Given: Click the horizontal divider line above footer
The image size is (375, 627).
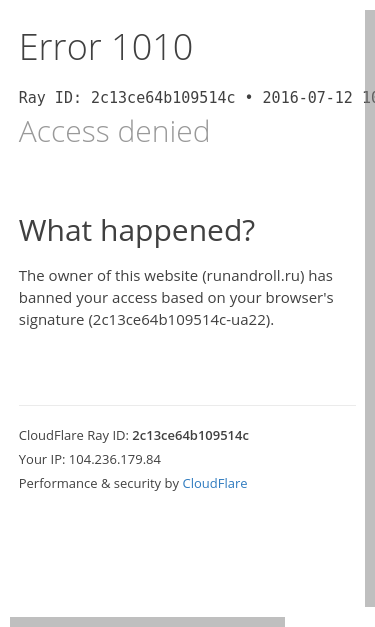Looking at the screenshot, I should tap(187, 405).
